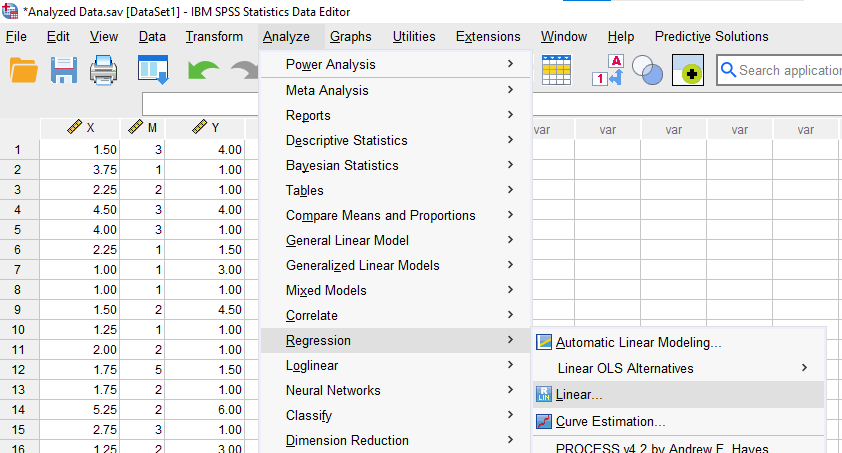Select the Y variable column header

point(205,128)
